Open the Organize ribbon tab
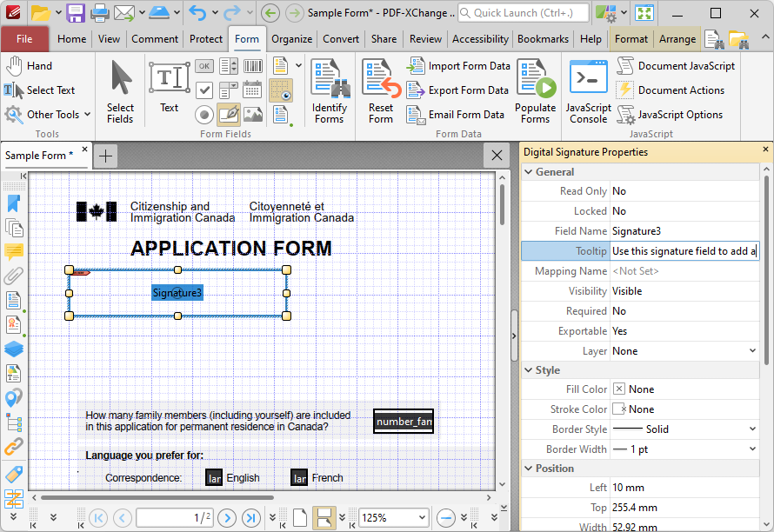774x532 pixels. [291, 38]
